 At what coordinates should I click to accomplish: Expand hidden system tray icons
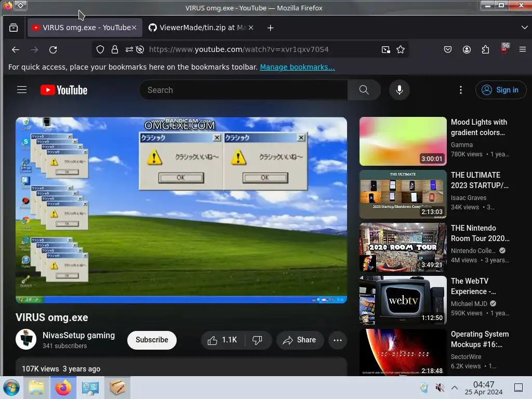455,388
